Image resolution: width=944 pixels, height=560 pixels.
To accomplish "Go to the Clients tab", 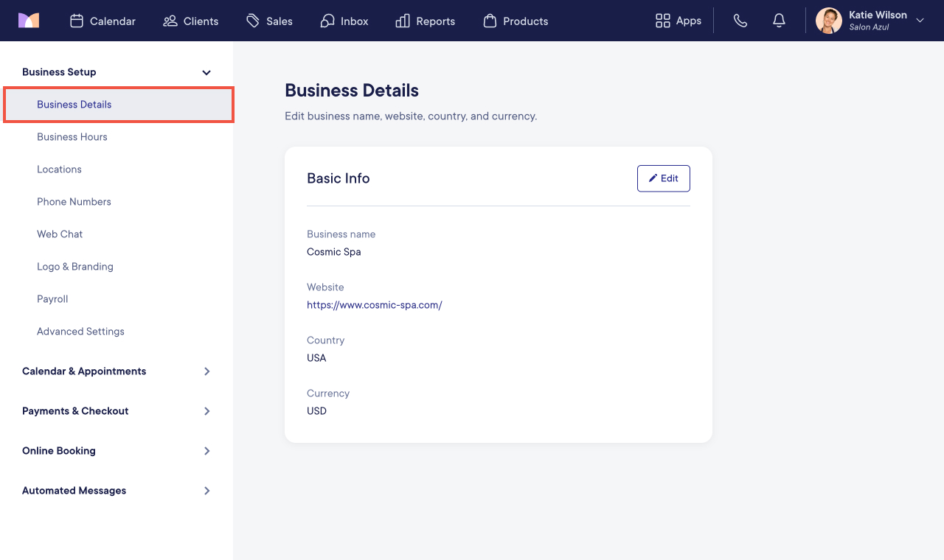I will pyautogui.click(x=190, y=21).
